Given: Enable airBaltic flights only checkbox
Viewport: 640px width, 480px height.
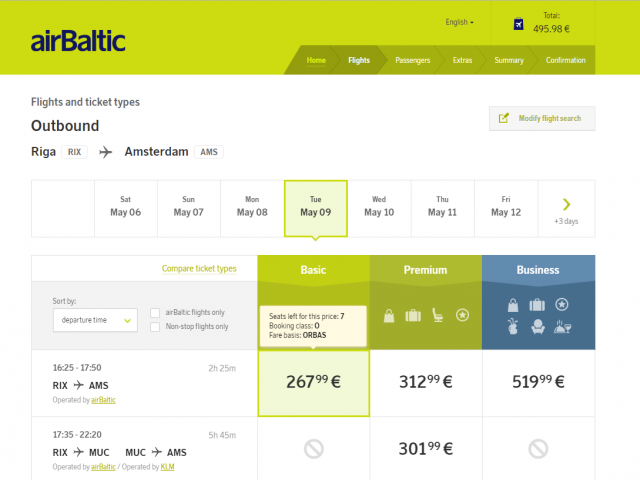Looking at the screenshot, I should (x=154, y=312).
